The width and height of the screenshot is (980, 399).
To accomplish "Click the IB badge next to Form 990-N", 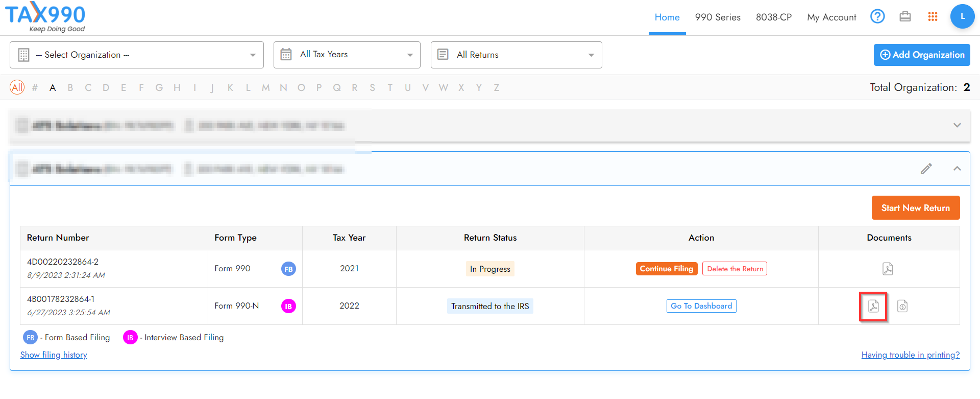I will click(288, 306).
